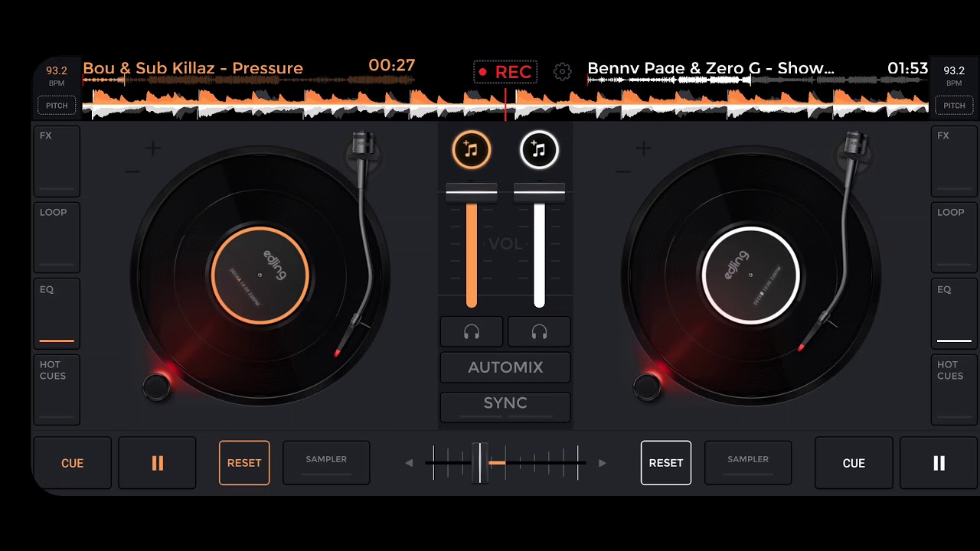Click the right deck mini overview waveform
The width and height of the screenshot is (980, 551).
pos(758,80)
